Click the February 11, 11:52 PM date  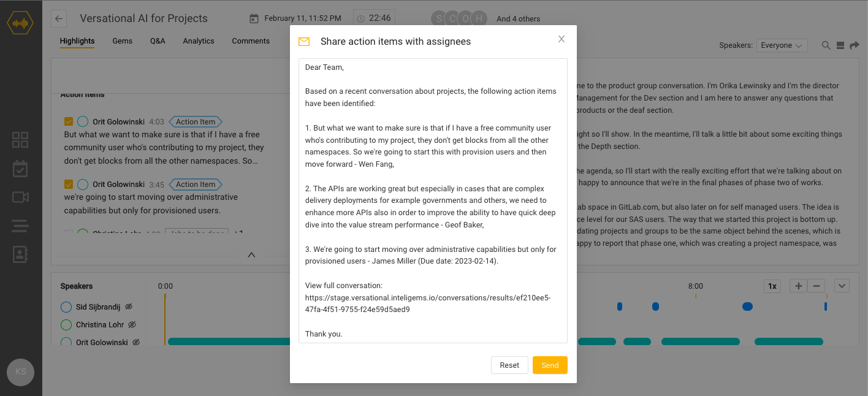pos(303,19)
